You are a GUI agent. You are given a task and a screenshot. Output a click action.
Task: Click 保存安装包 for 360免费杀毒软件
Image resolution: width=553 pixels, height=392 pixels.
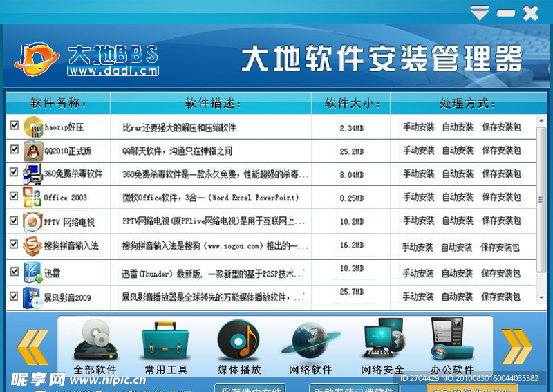502,174
